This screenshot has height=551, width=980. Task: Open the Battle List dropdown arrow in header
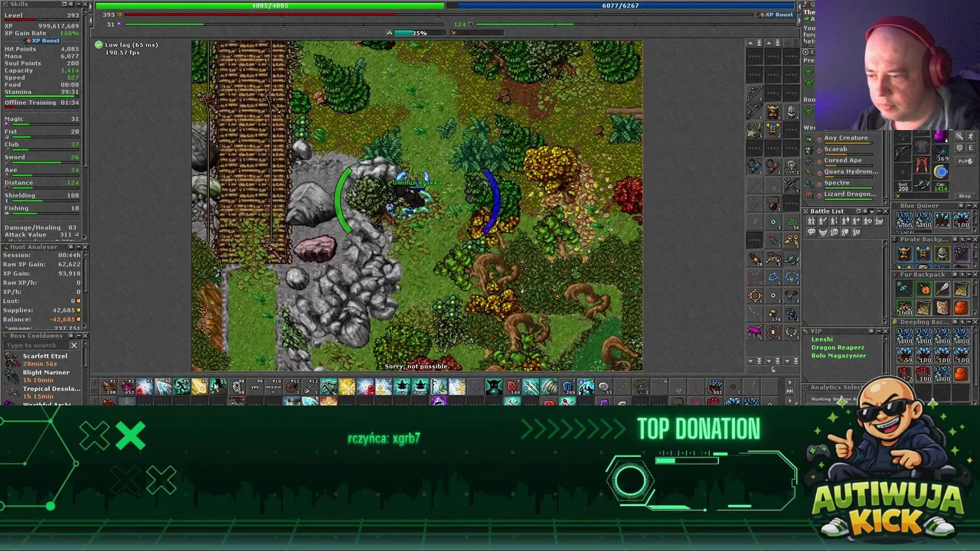tap(872, 211)
